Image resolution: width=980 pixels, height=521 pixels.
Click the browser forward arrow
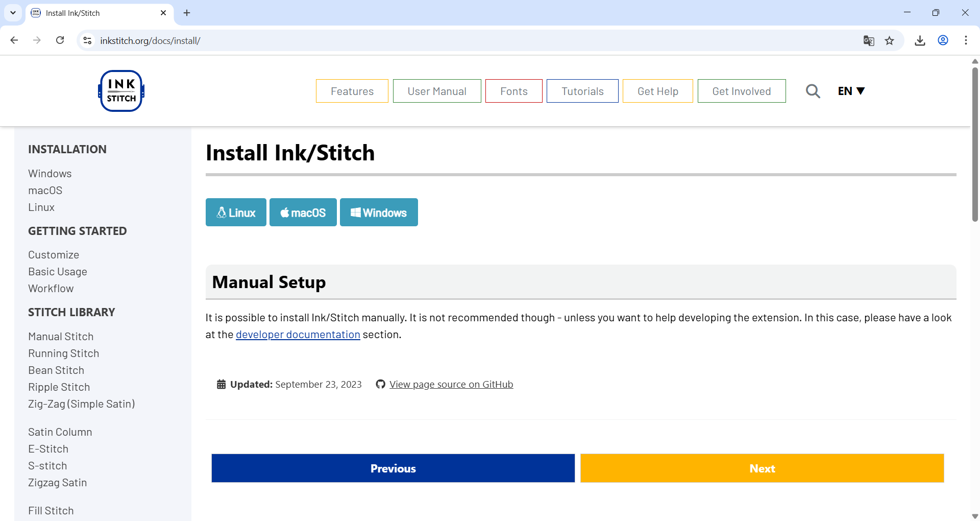pyautogui.click(x=37, y=40)
